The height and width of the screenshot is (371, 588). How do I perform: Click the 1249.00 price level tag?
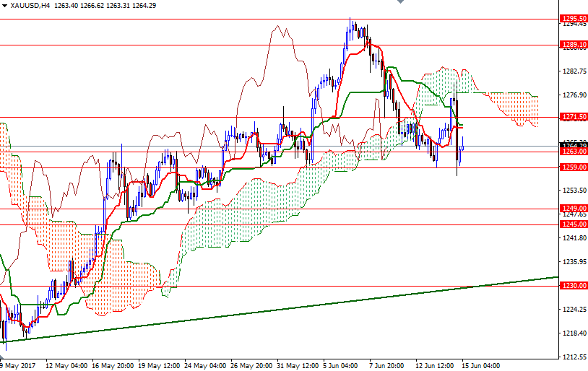(573, 209)
